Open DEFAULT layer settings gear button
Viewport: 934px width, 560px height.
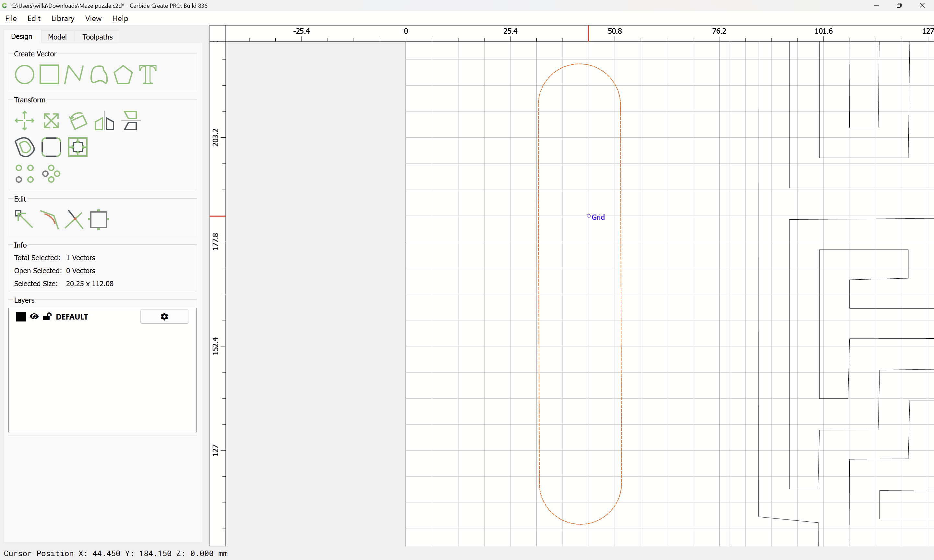[164, 317]
